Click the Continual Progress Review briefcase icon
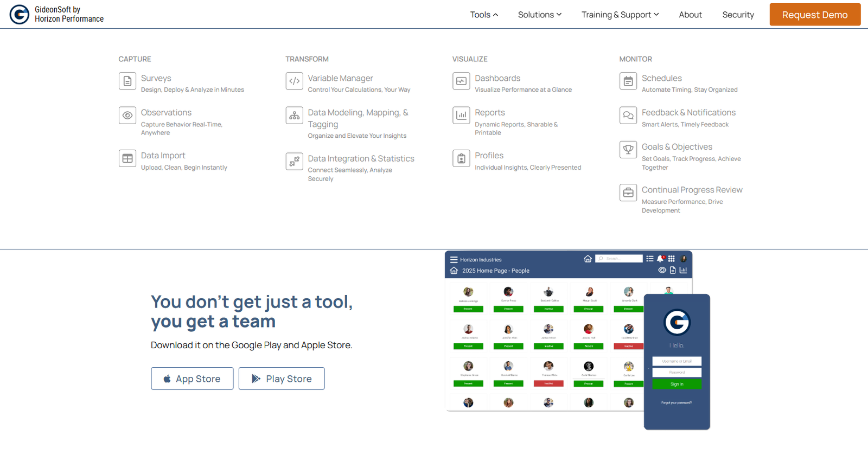Screen dimensions: 868x461 628,193
